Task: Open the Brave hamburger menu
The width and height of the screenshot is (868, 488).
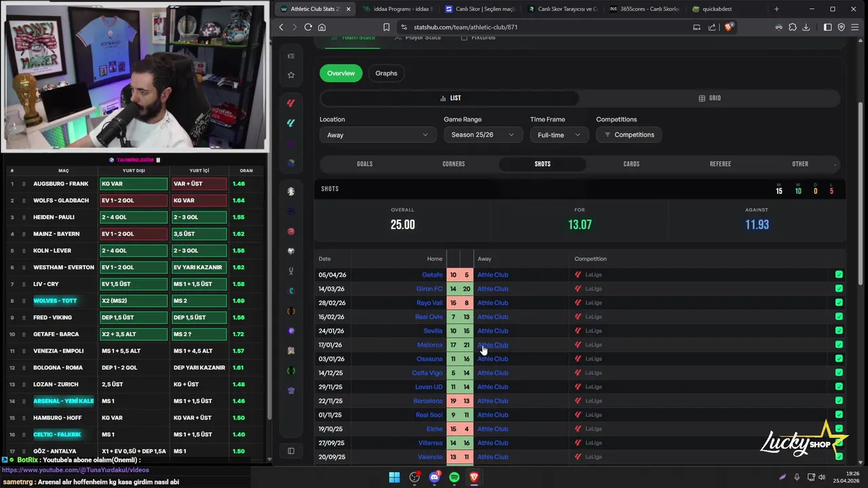Action: (x=856, y=27)
